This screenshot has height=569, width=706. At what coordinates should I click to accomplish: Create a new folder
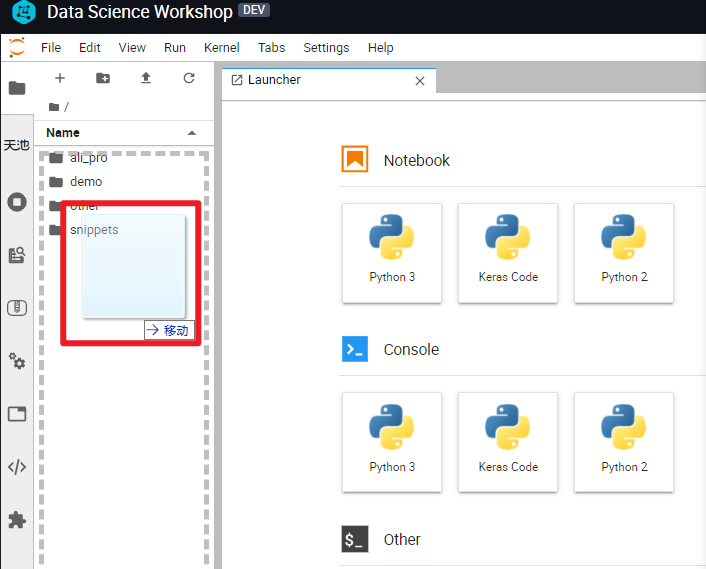click(103, 78)
